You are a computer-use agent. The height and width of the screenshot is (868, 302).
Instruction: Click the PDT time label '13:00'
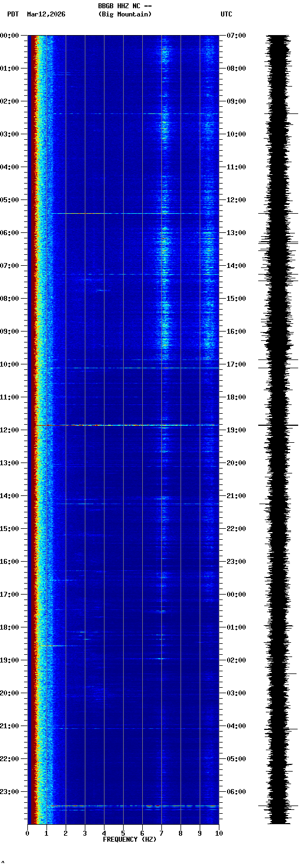(x=10, y=463)
